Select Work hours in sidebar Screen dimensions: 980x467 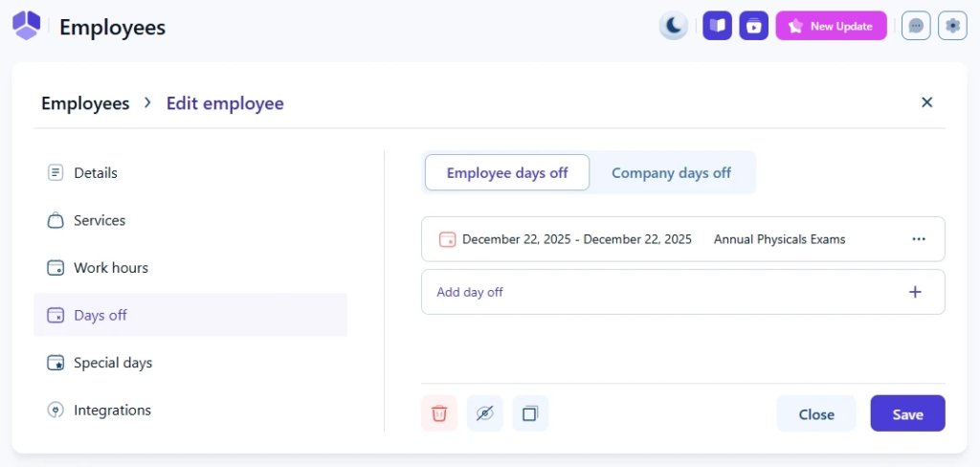pos(110,268)
